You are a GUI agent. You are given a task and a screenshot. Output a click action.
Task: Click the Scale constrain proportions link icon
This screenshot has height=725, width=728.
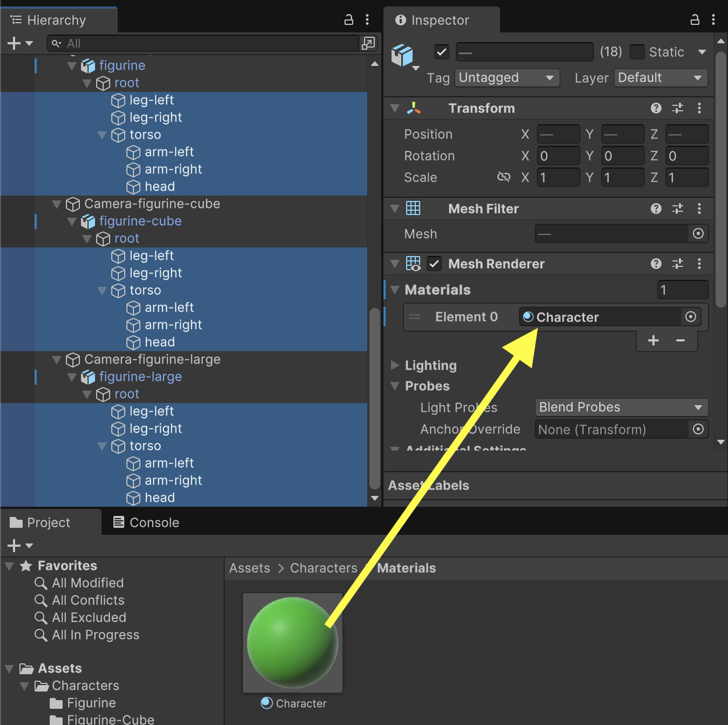click(503, 177)
